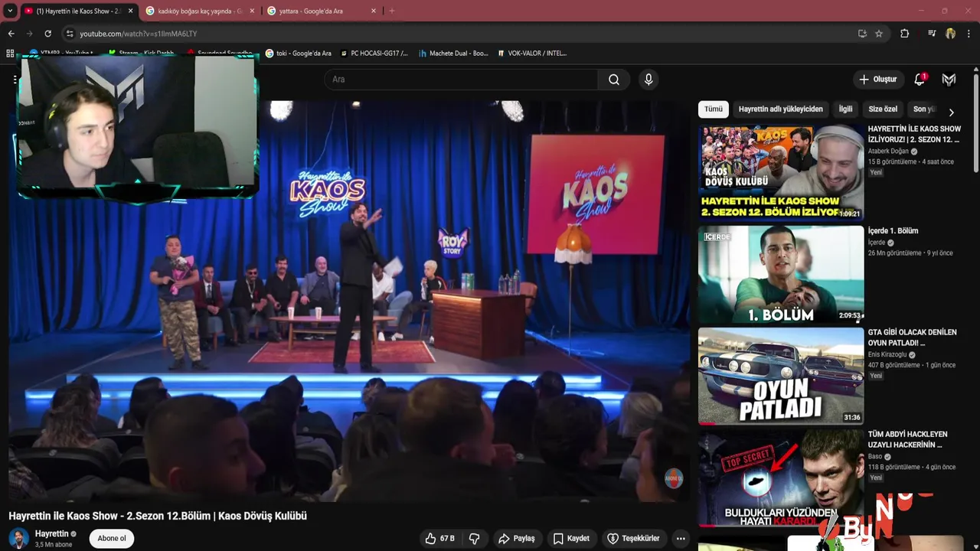The image size is (980, 551).
Task: Reload the page with refresh icon
Action: coord(47,34)
